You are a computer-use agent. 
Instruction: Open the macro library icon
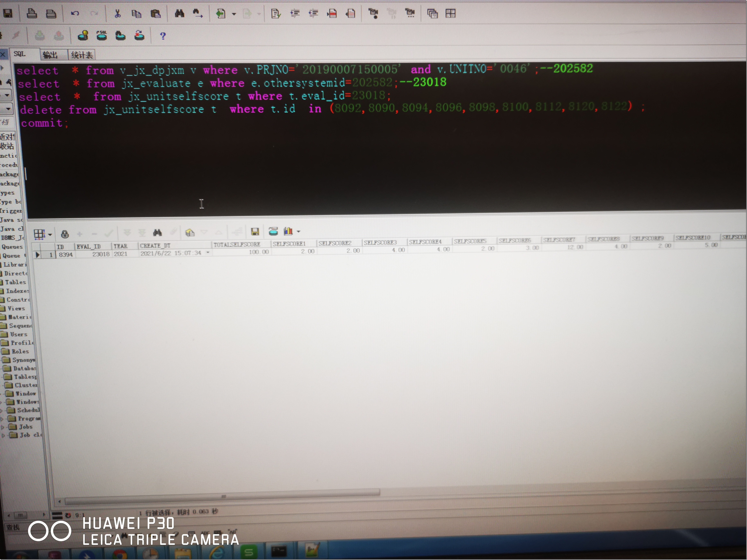click(410, 13)
